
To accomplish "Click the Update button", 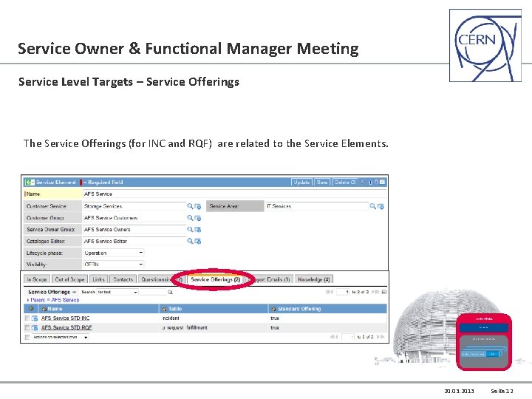I will click(x=301, y=183).
